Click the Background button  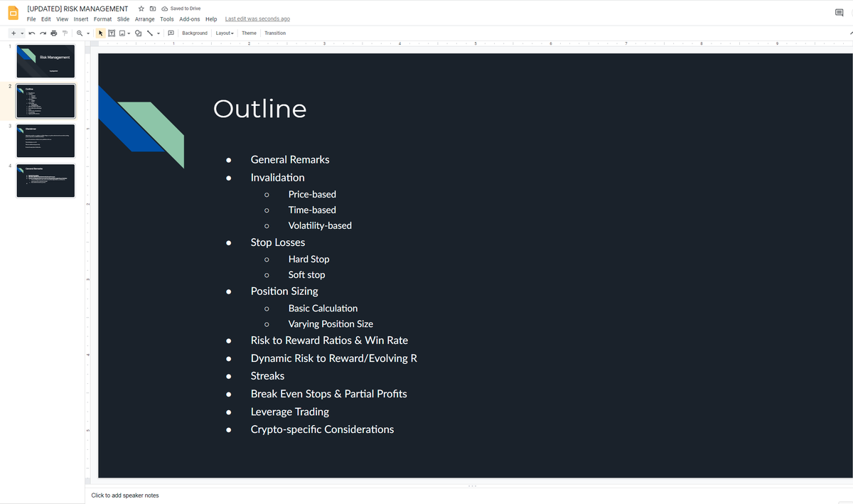pyautogui.click(x=195, y=33)
